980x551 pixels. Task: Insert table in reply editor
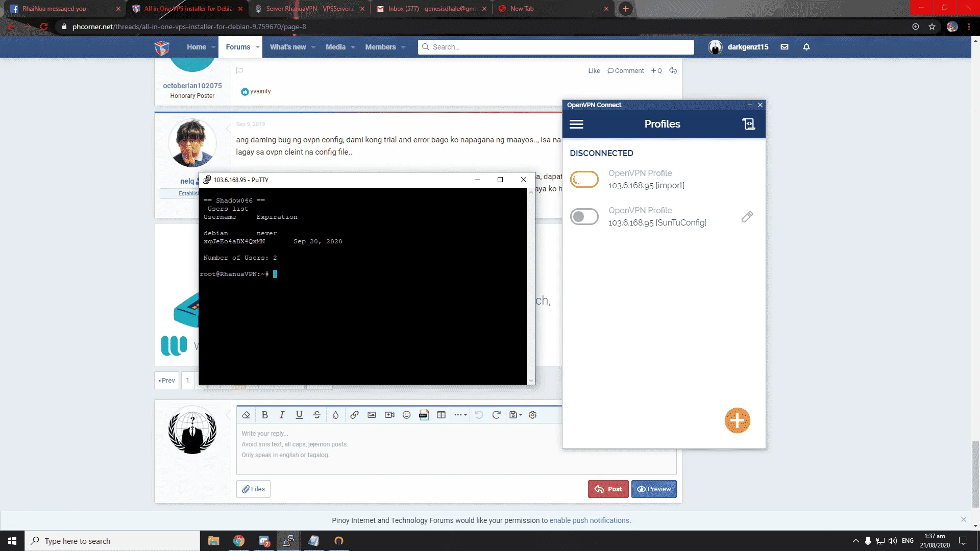pos(442,415)
